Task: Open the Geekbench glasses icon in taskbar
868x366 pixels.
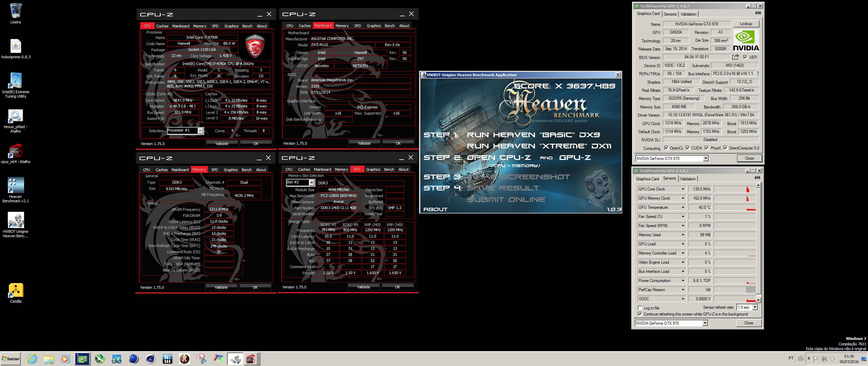Action: coord(117,359)
